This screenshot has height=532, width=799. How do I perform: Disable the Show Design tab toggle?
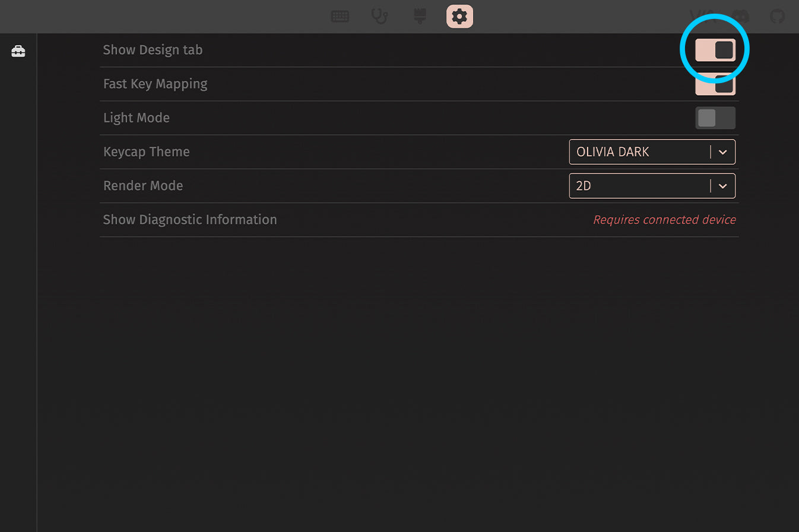(x=715, y=50)
